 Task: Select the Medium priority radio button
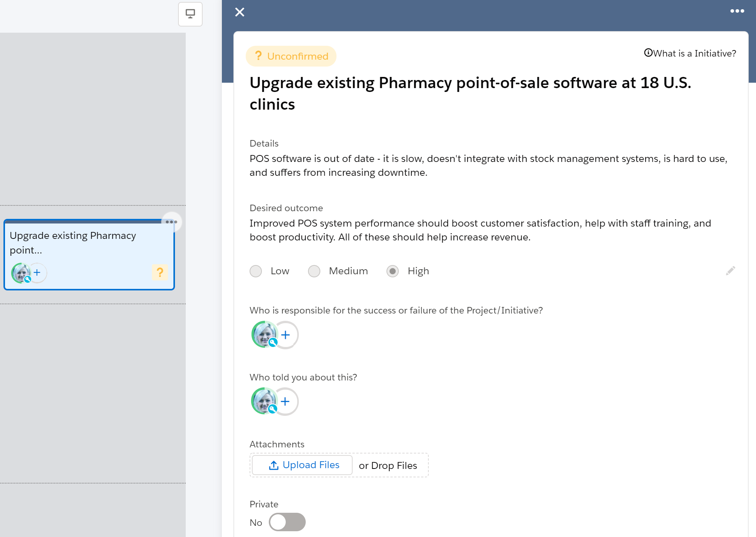[314, 271]
